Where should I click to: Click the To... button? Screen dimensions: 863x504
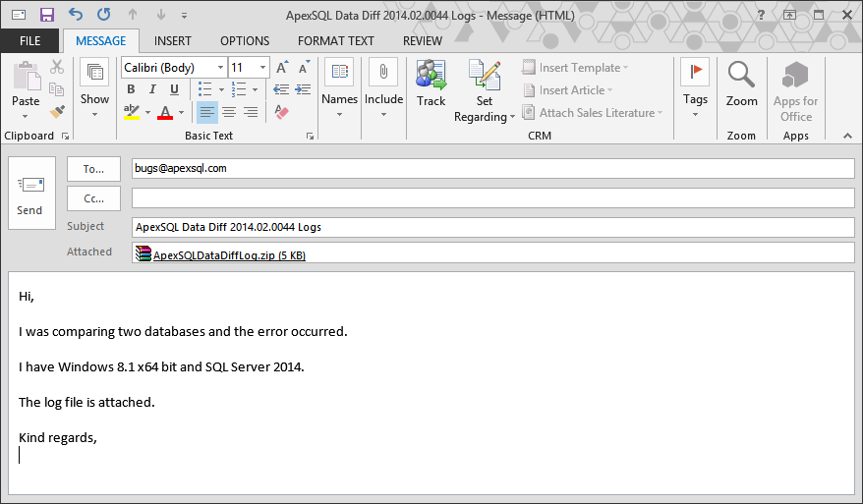(93, 169)
